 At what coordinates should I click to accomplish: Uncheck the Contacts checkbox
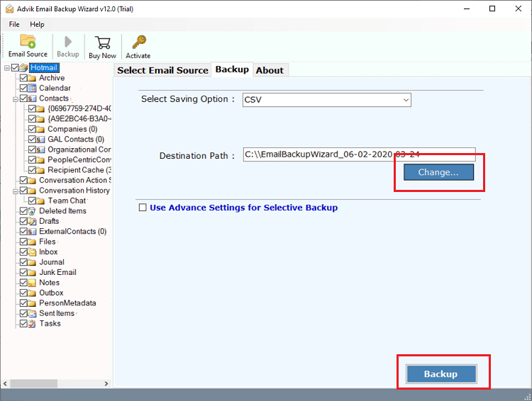click(23, 98)
